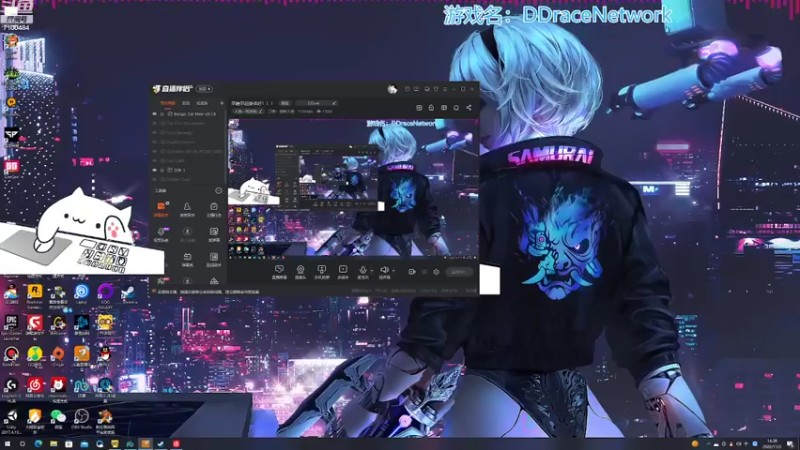Open the first scene tab in the streaming app

point(167,103)
